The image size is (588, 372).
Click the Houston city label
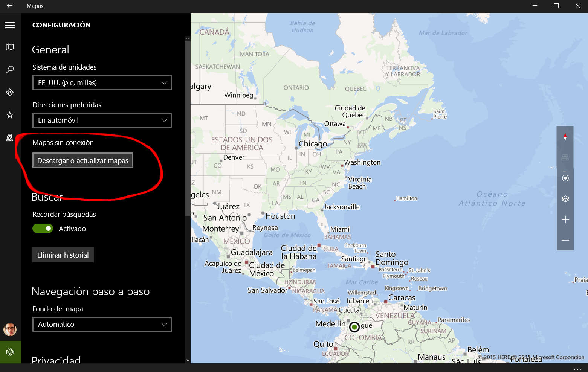point(280,216)
